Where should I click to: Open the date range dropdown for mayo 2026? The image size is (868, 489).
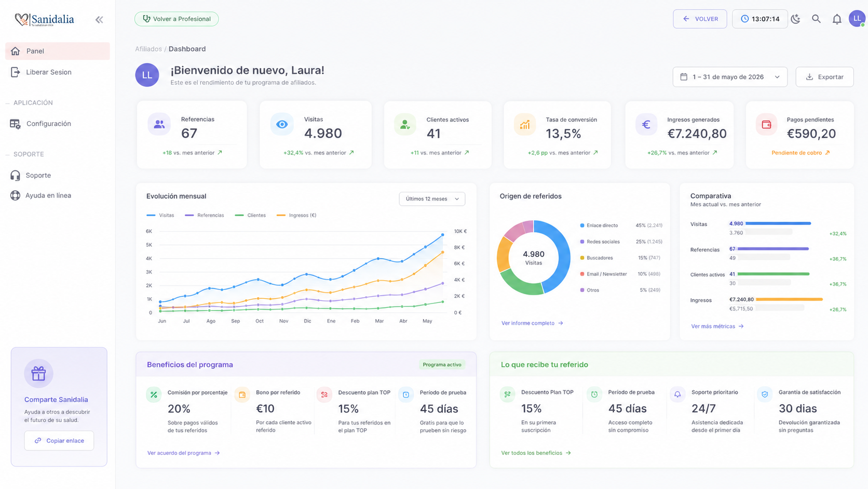(x=730, y=77)
